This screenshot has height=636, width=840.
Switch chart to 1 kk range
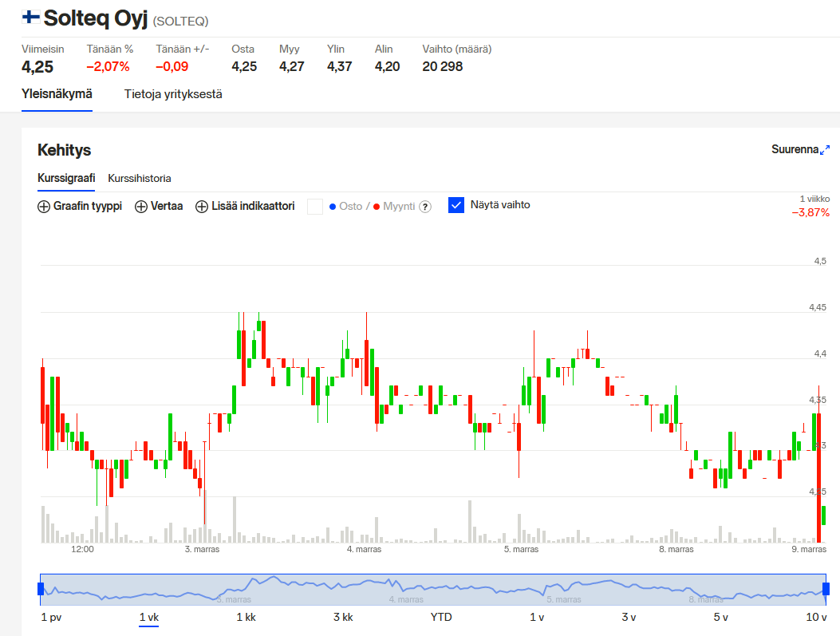pyautogui.click(x=246, y=617)
